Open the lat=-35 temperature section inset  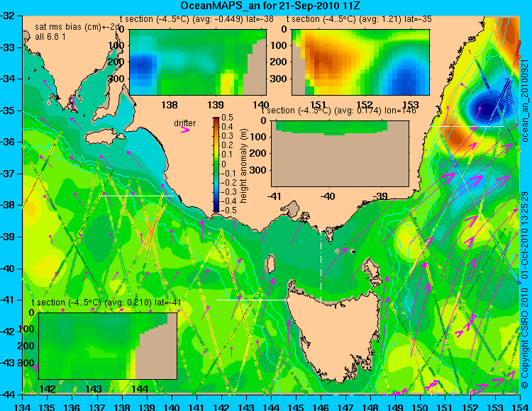pos(360,62)
